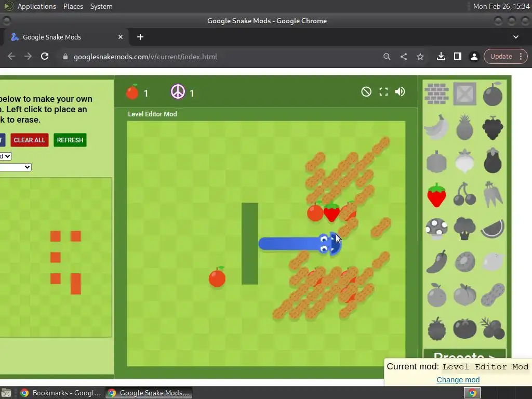Open Chrome downloads
The width and height of the screenshot is (532, 399).
[441, 56]
